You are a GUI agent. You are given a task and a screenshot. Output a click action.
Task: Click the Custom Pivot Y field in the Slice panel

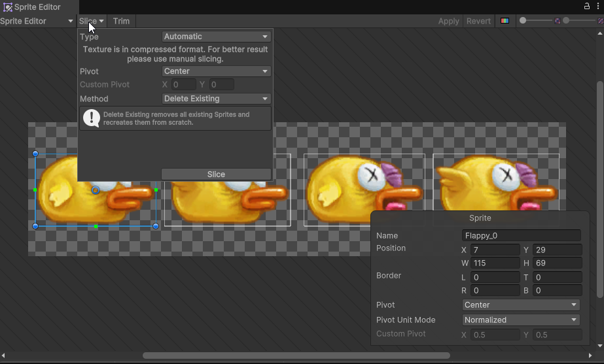coord(221,85)
